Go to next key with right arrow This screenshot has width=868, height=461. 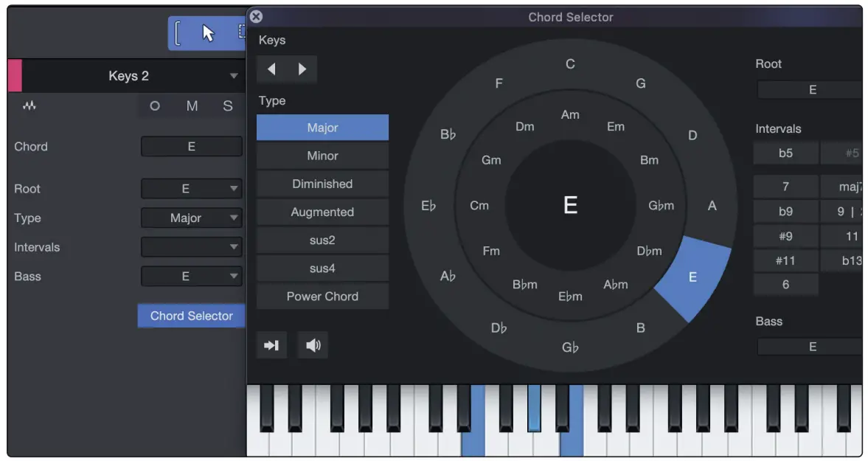point(302,69)
